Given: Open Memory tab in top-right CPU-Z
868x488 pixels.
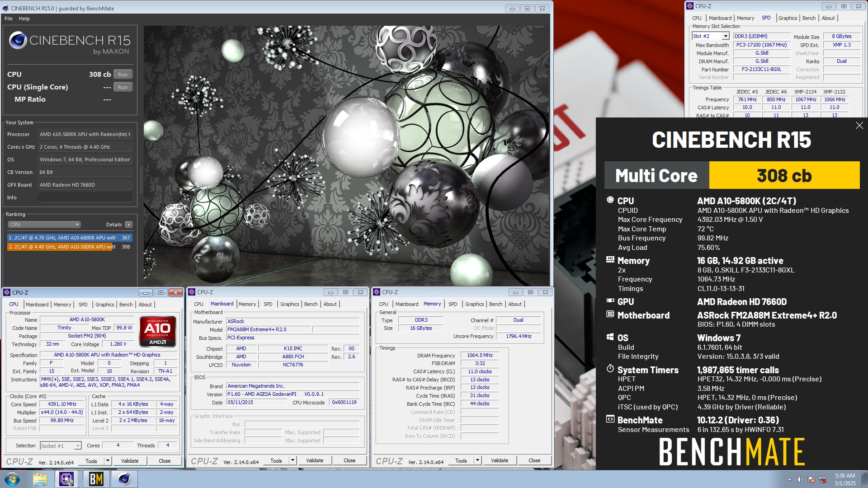Looking at the screenshot, I should point(745,18).
